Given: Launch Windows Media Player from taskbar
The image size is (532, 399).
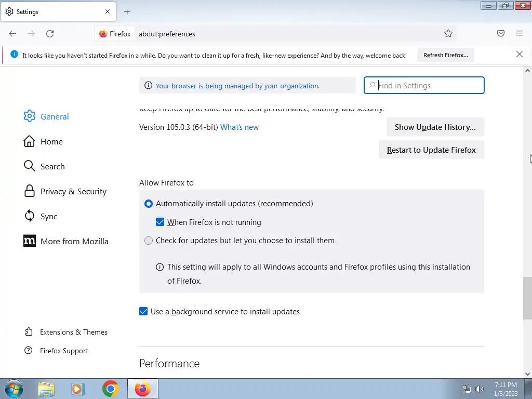Looking at the screenshot, I should point(78,389).
